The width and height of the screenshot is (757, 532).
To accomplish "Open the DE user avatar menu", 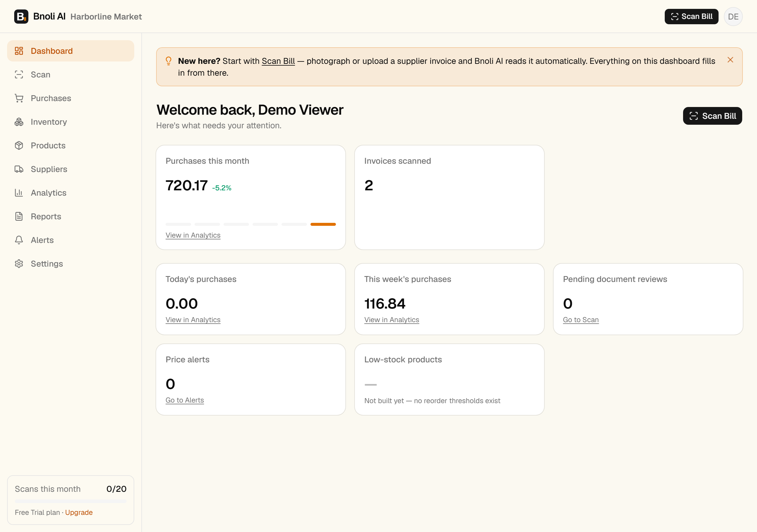I will (733, 17).
